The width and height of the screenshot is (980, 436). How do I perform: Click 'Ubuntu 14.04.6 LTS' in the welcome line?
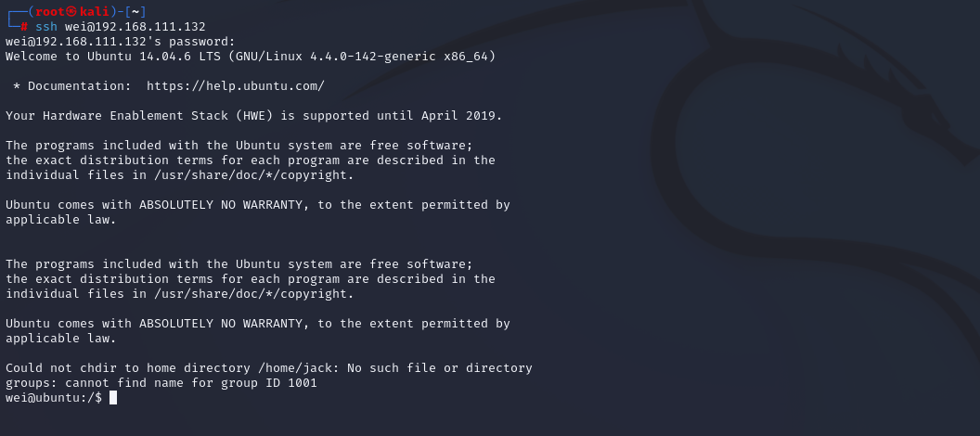click(x=154, y=57)
